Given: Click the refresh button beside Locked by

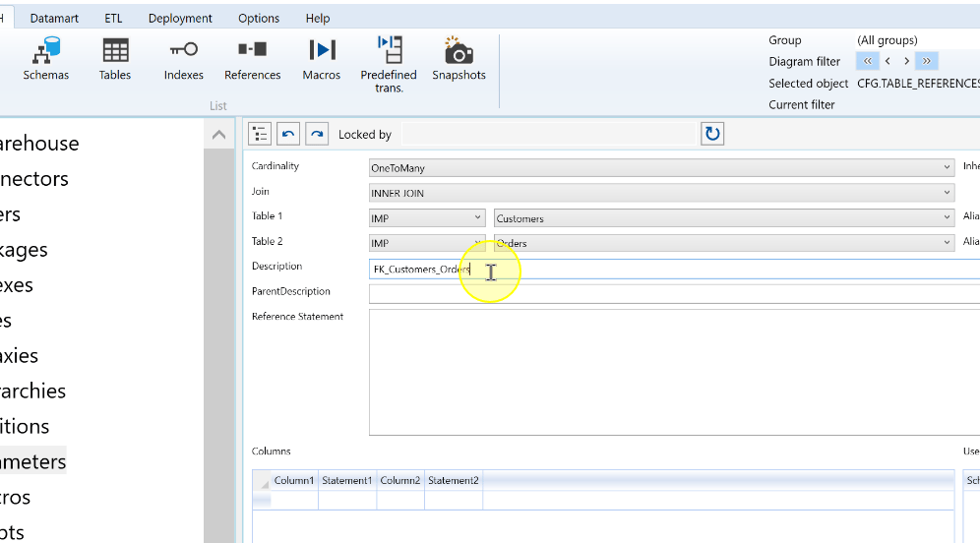Looking at the screenshot, I should (712, 134).
